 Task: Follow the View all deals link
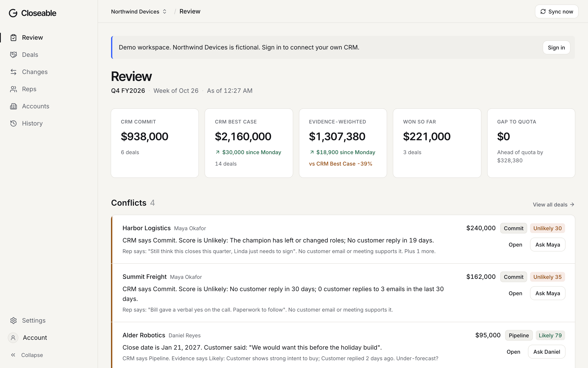553,205
